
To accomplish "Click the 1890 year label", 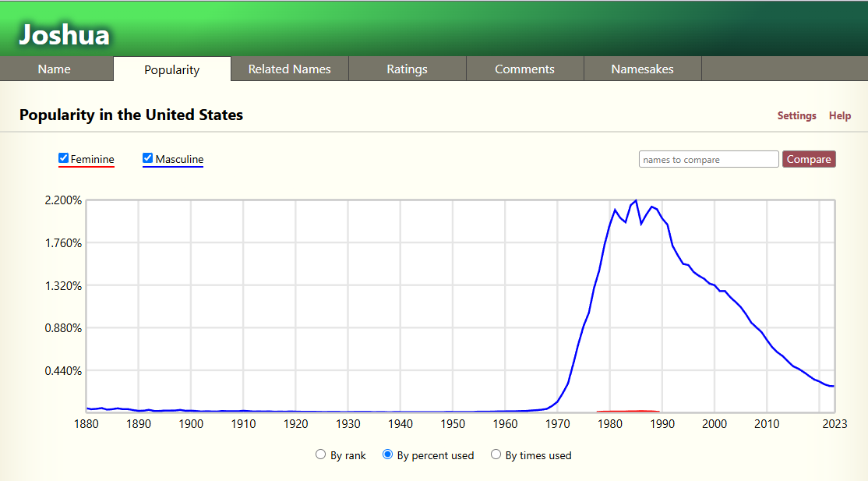I will click(x=139, y=424).
